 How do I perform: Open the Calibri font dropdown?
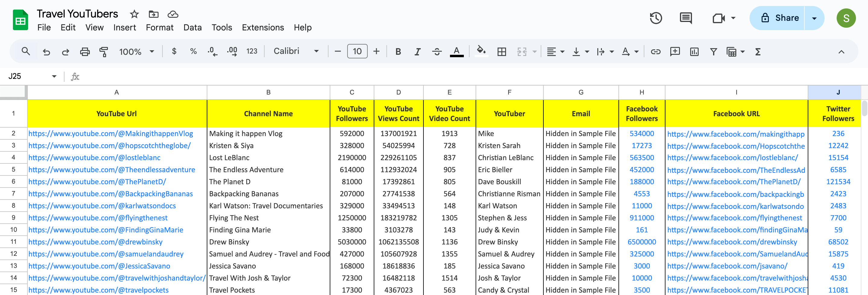click(296, 51)
